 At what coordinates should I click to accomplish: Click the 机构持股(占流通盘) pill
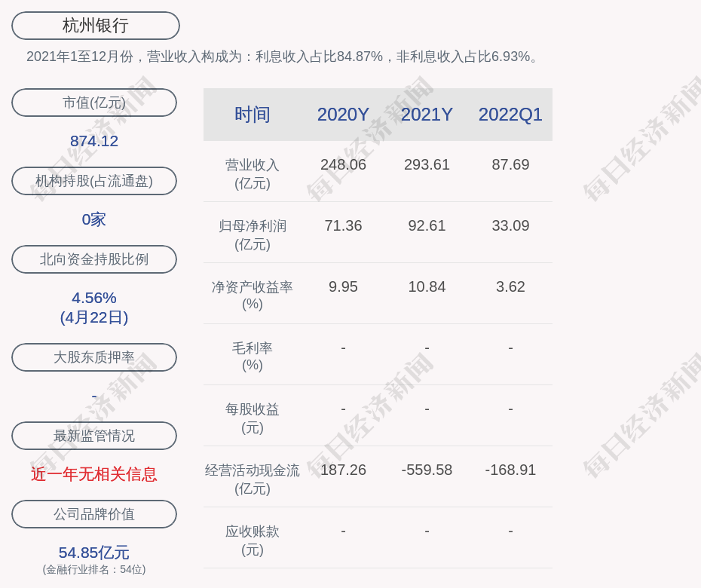point(94,181)
